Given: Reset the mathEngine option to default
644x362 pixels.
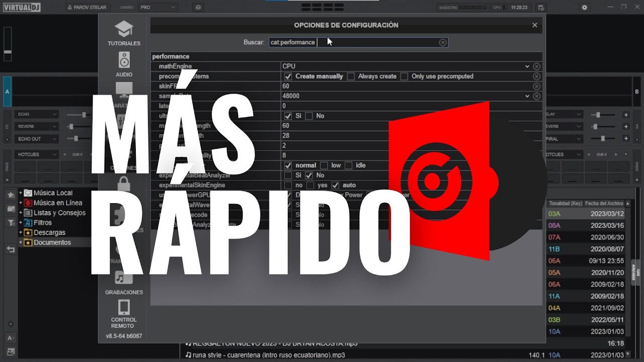Looking at the screenshot, I should pyautogui.click(x=537, y=66).
